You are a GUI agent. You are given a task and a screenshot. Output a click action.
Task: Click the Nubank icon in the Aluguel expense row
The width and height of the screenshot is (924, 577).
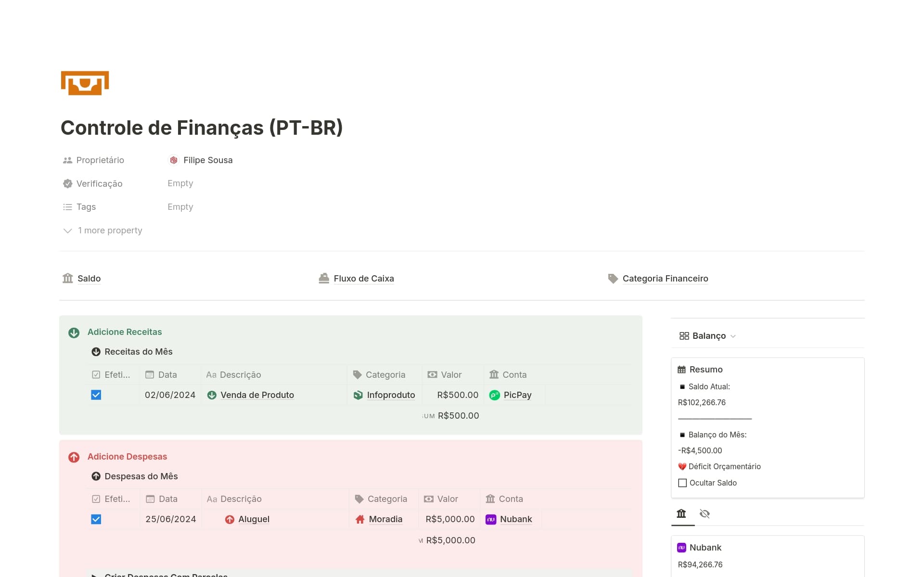click(x=490, y=519)
